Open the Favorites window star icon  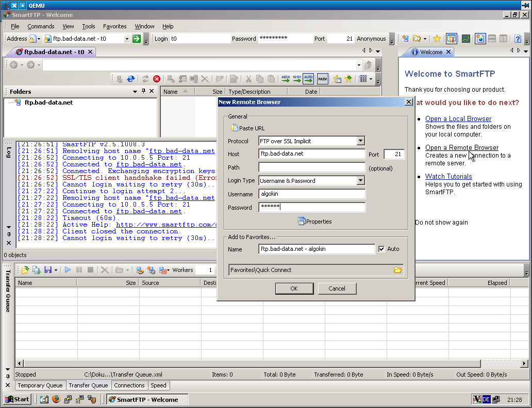coord(337,79)
